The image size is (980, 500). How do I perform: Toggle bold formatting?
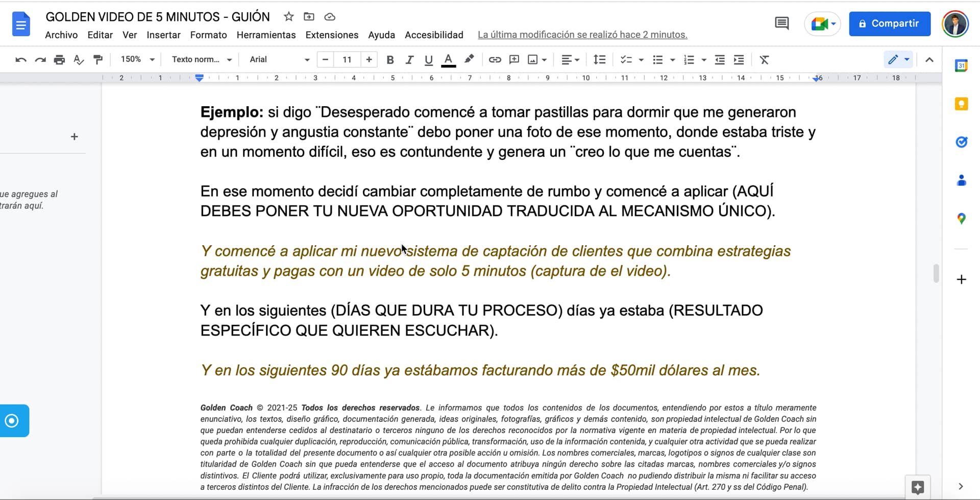tap(390, 59)
